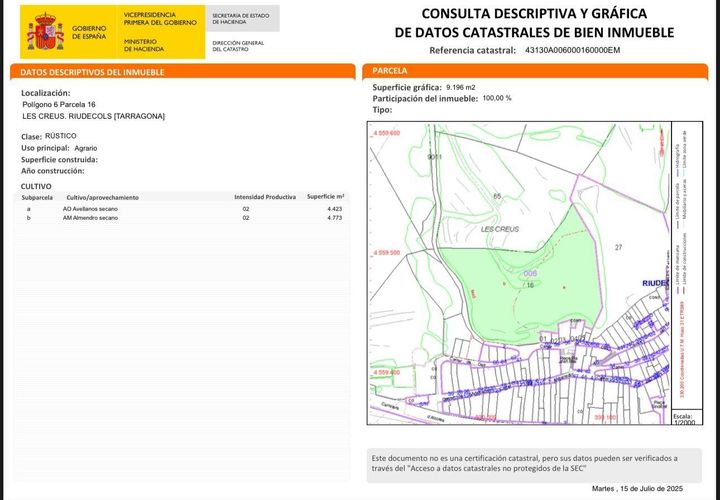This screenshot has height=500, width=720.
Task: Click intensity '02' in Avellanos row
Action: 246,209
